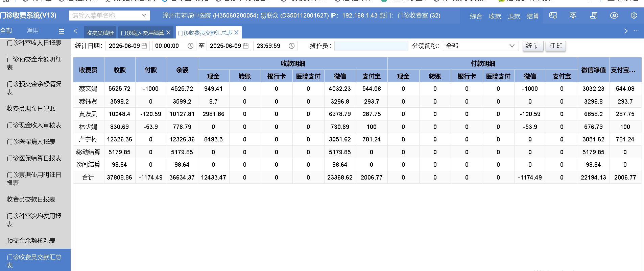Click the start time field 00:00:00
Viewport: 644px width, 271px height.
[174, 46]
